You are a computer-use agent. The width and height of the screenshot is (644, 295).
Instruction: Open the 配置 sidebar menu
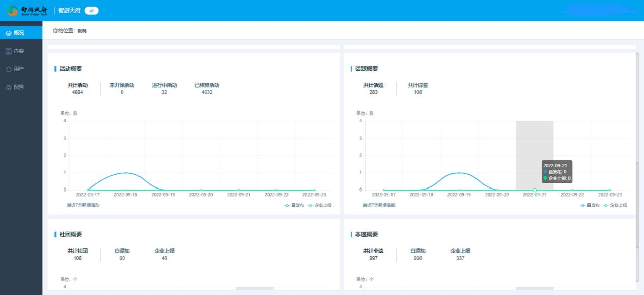point(21,87)
